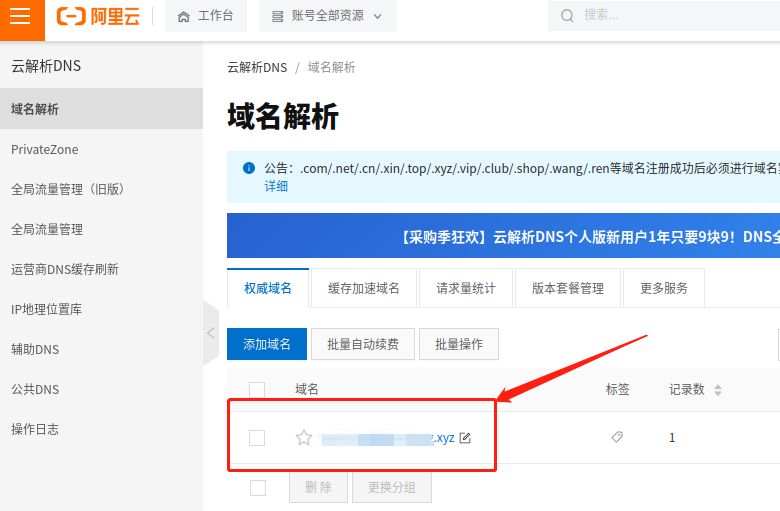Click 云解析DNS in the breadcrumb
Image resolution: width=780 pixels, height=511 pixels.
[257, 67]
